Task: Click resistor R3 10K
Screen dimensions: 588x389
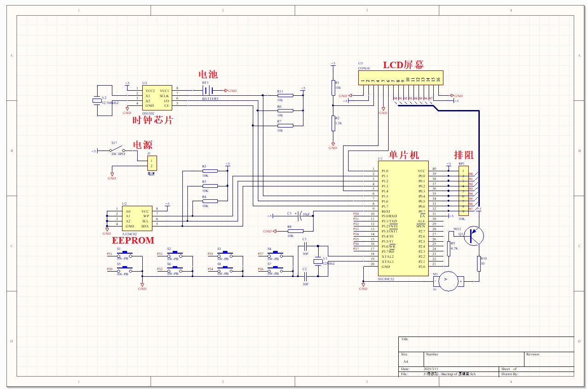Action: pos(210,186)
